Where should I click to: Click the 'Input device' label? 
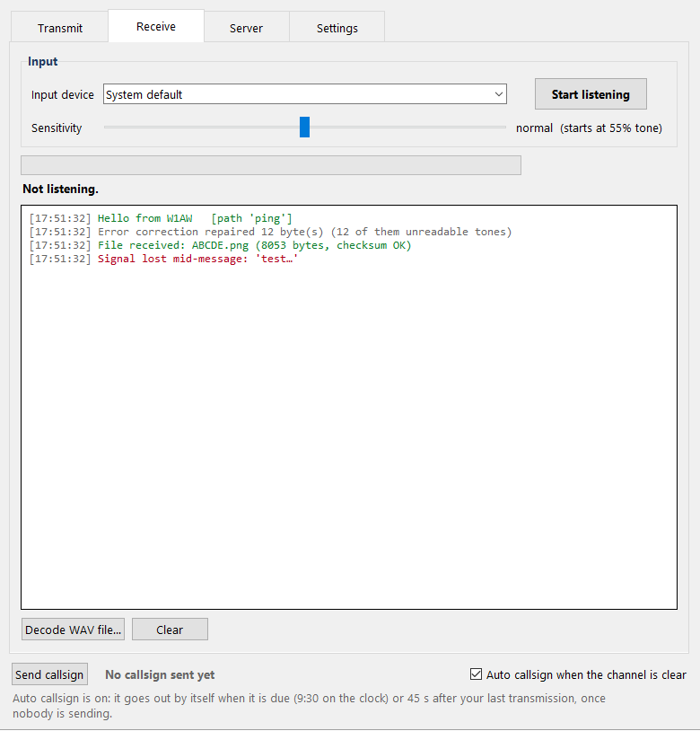pyautogui.click(x=63, y=94)
